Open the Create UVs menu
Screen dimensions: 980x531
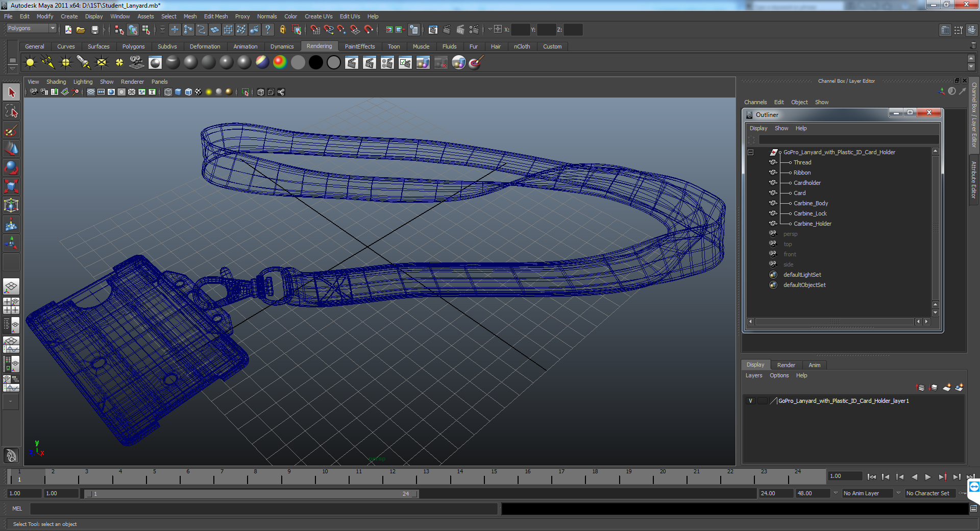tap(318, 16)
